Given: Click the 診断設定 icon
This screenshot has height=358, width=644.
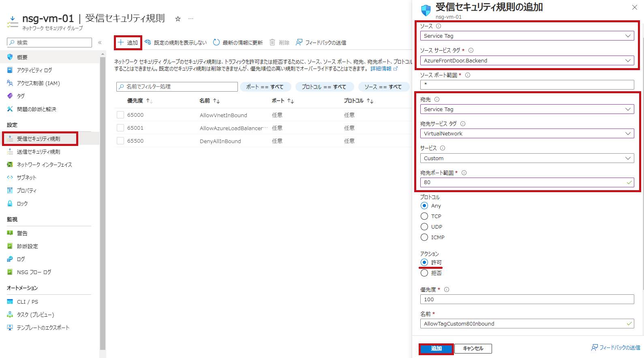Looking at the screenshot, I should pos(10,246).
